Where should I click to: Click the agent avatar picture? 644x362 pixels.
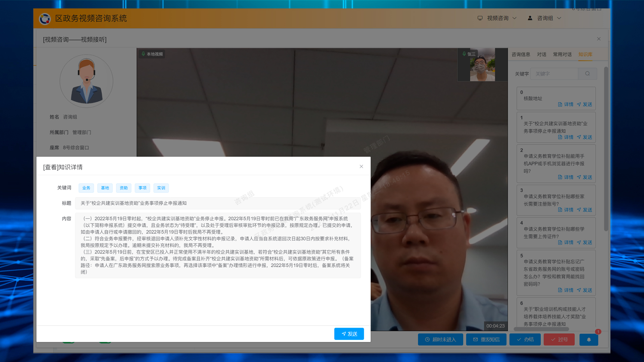pos(86,81)
